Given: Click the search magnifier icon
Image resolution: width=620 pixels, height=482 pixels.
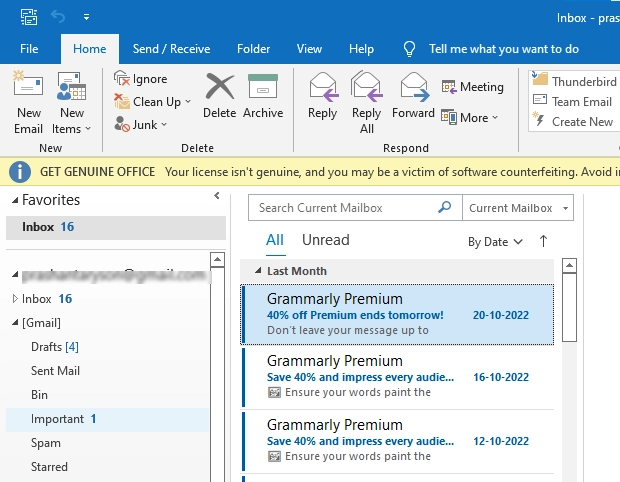Looking at the screenshot, I should point(444,207).
